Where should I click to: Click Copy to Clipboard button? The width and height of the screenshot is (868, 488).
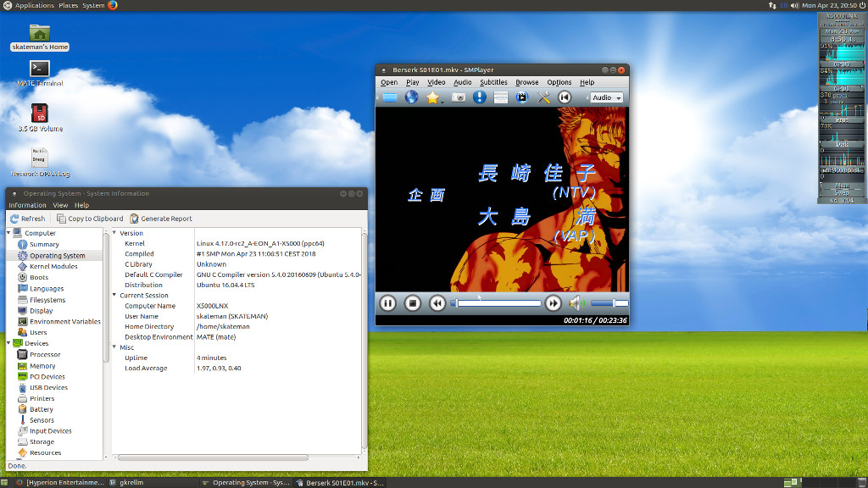click(90, 219)
